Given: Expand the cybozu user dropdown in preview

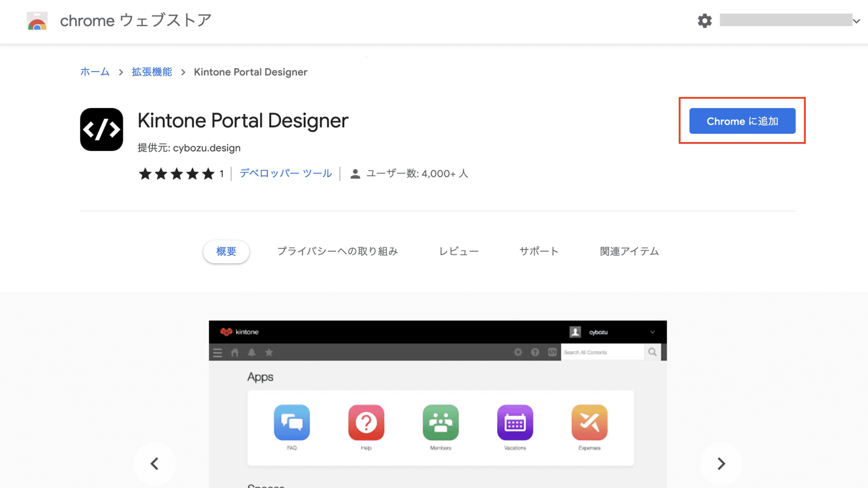Looking at the screenshot, I should pyautogui.click(x=652, y=332).
